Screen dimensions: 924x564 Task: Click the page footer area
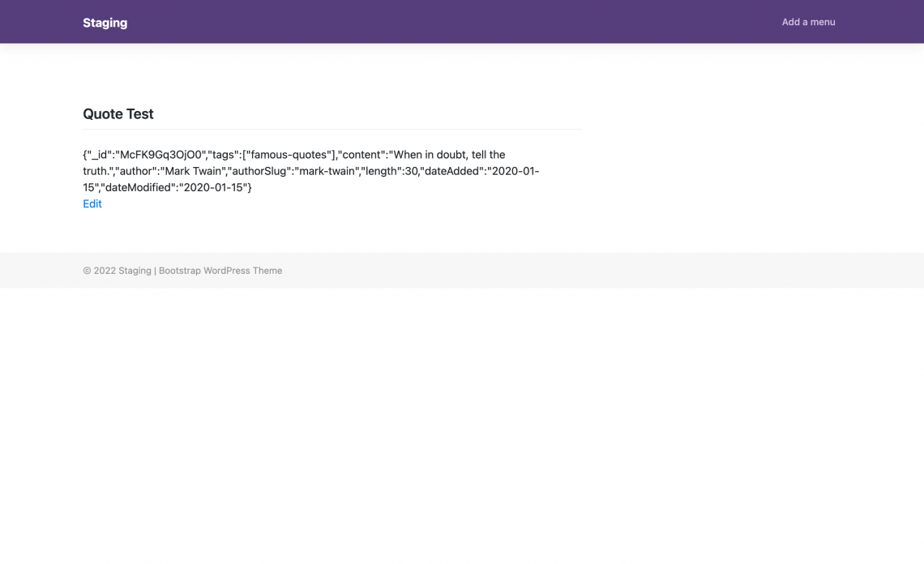pos(462,270)
